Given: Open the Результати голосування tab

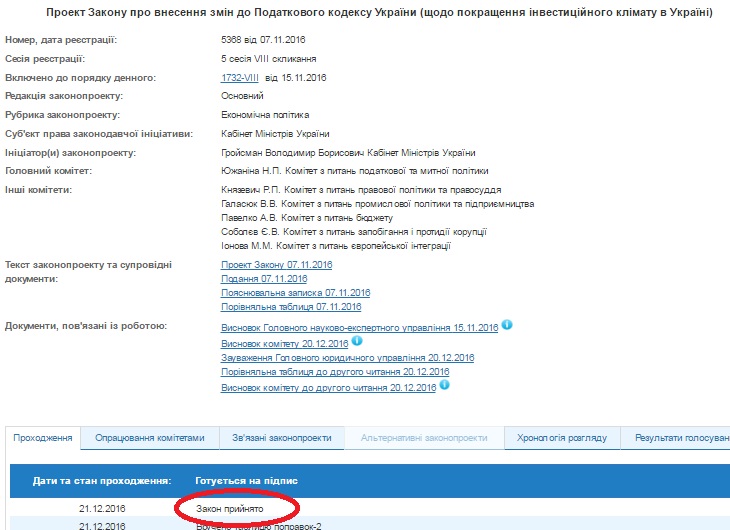Looking at the screenshot, I should 678,438.
